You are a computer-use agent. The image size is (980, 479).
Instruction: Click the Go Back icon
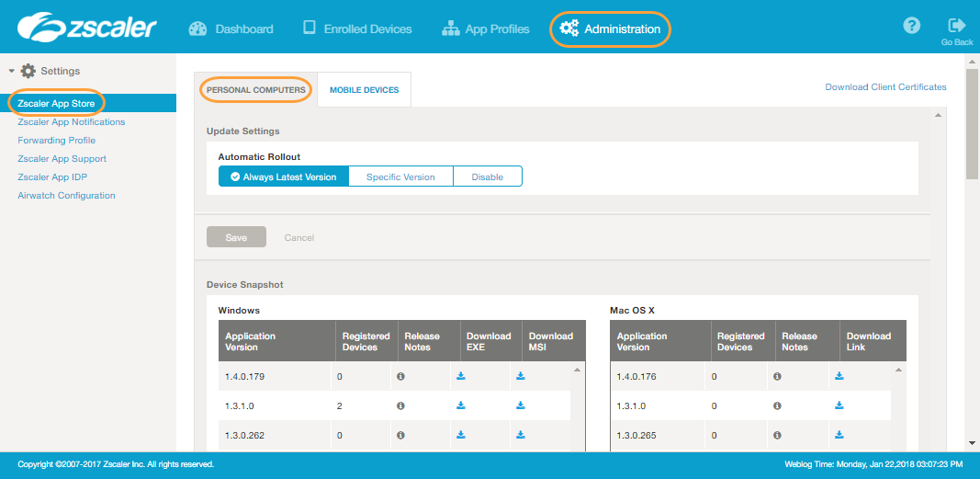point(956,27)
